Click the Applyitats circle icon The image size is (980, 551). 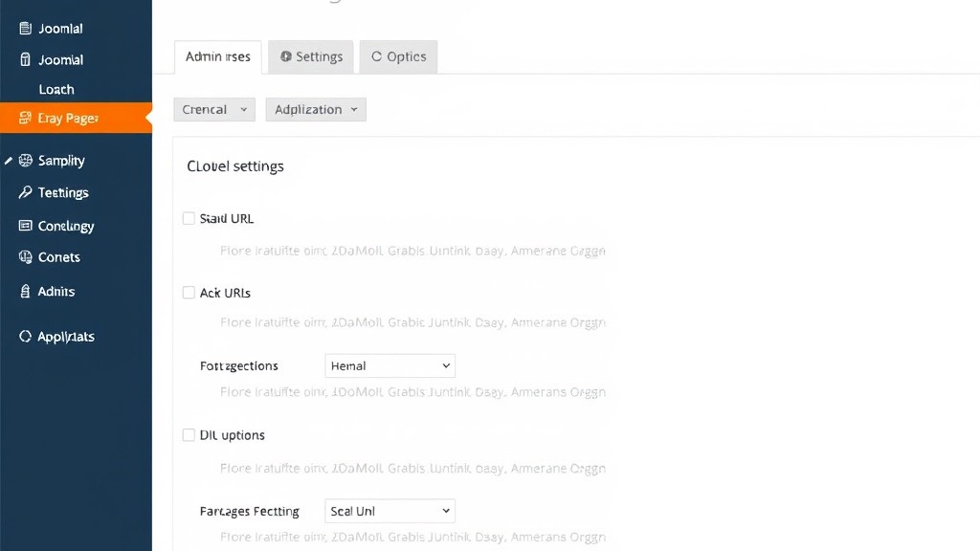(x=26, y=337)
